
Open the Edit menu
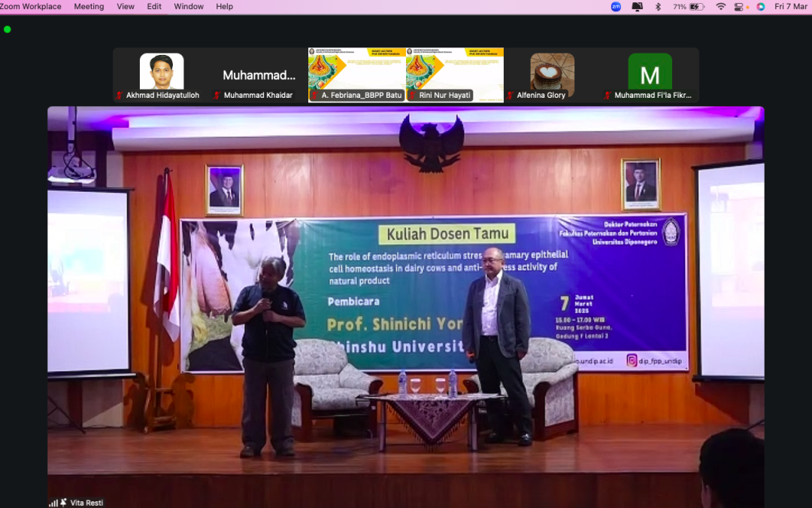click(x=154, y=7)
